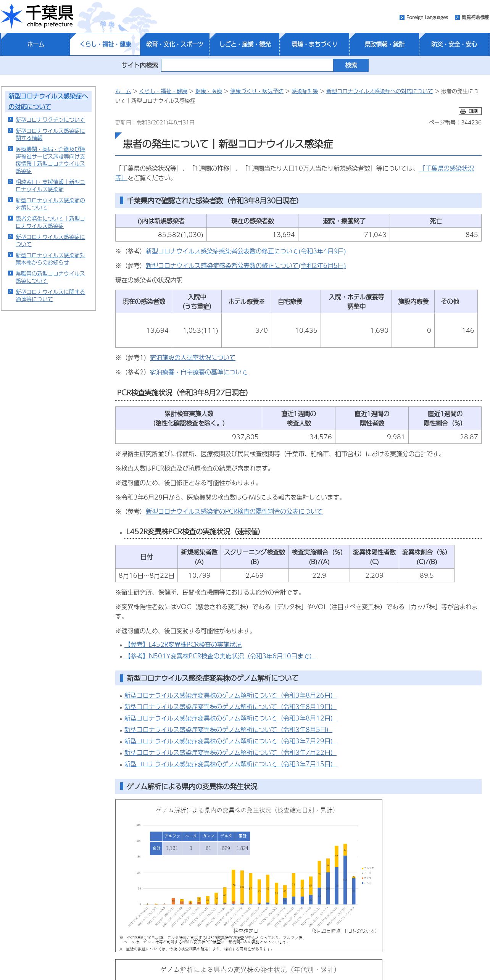Click variant ratio value 89.5
The height and width of the screenshot is (980, 490).
[427, 575]
